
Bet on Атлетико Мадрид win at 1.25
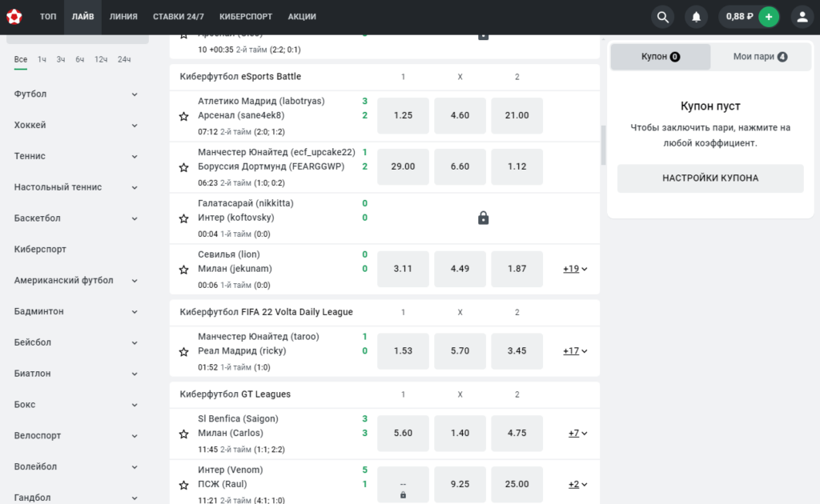coord(403,115)
